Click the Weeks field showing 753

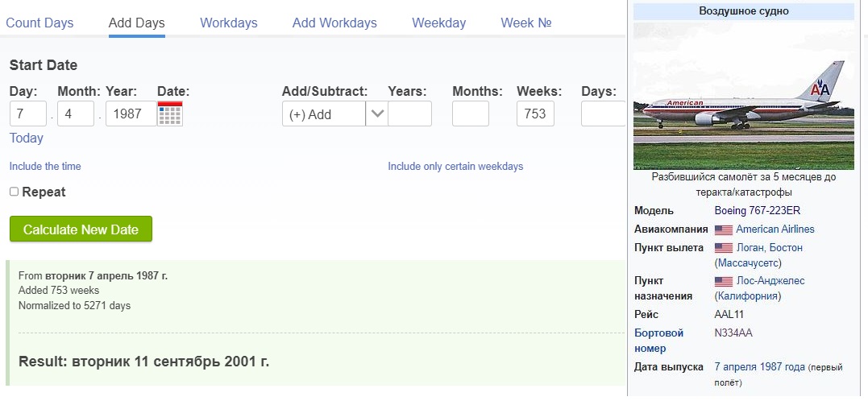[535, 114]
